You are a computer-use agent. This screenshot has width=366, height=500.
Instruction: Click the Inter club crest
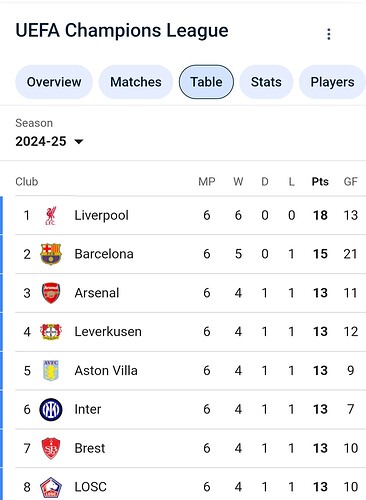51,409
